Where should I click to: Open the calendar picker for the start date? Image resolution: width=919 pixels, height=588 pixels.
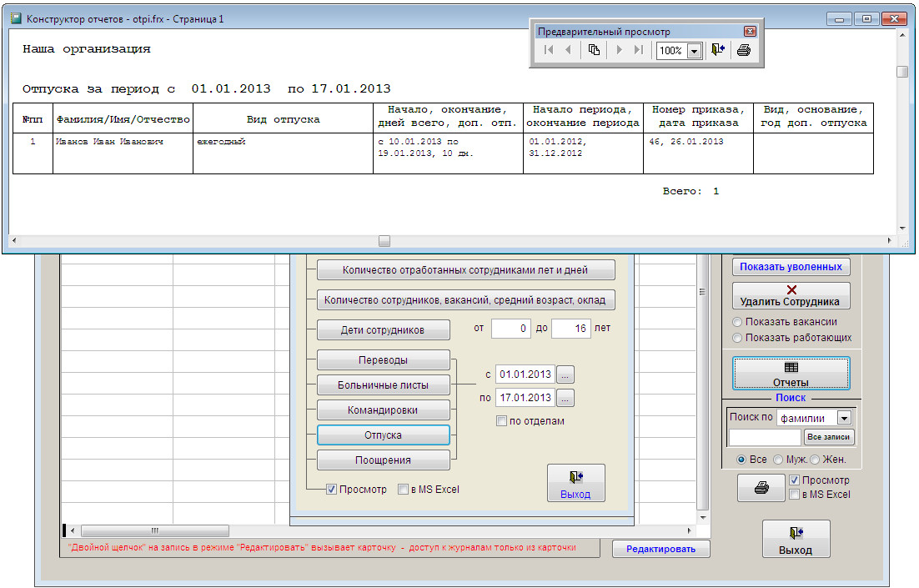pyautogui.click(x=565, y=374)
